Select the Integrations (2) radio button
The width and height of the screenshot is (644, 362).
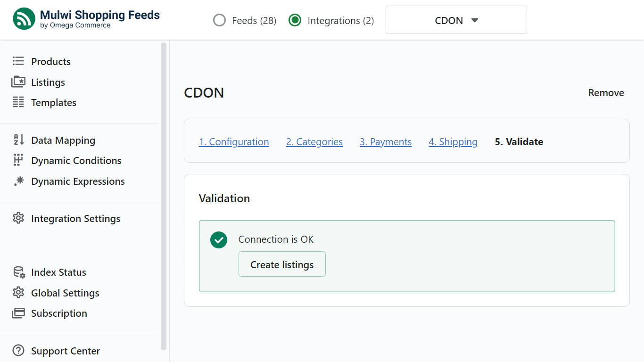295,20
